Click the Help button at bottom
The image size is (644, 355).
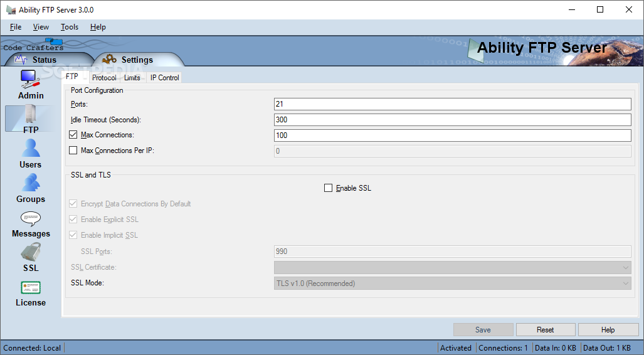(x=608, y=329)
